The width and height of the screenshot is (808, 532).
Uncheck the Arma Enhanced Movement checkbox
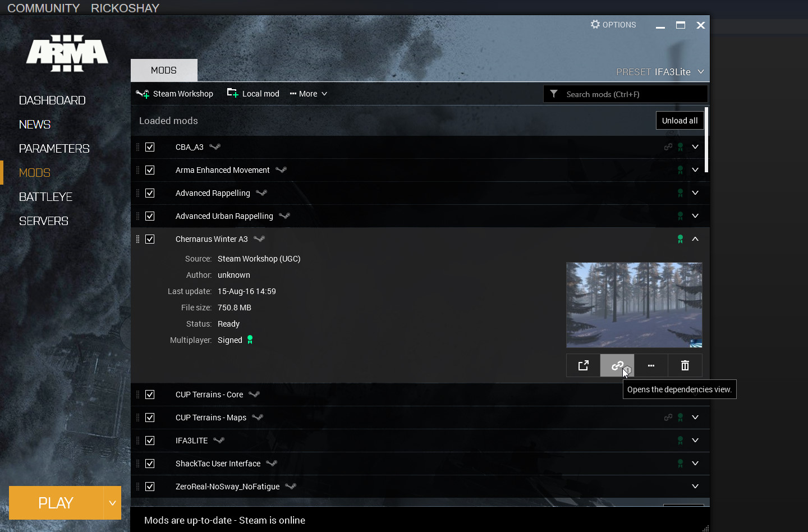coord(150,170)
